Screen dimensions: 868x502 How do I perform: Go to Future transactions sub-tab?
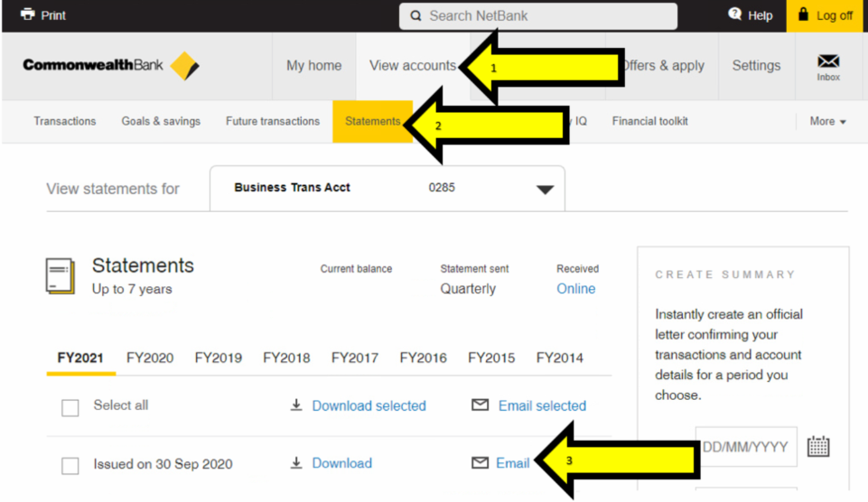pos(273,121)
